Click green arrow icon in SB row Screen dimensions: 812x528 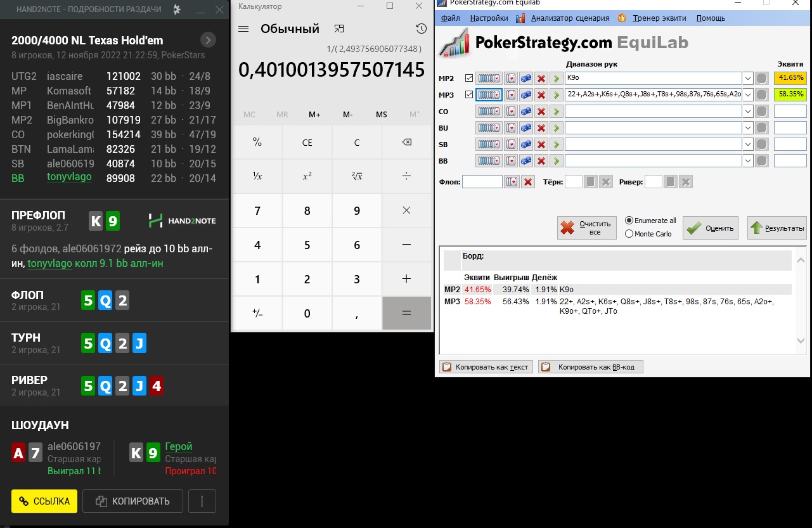556,145
